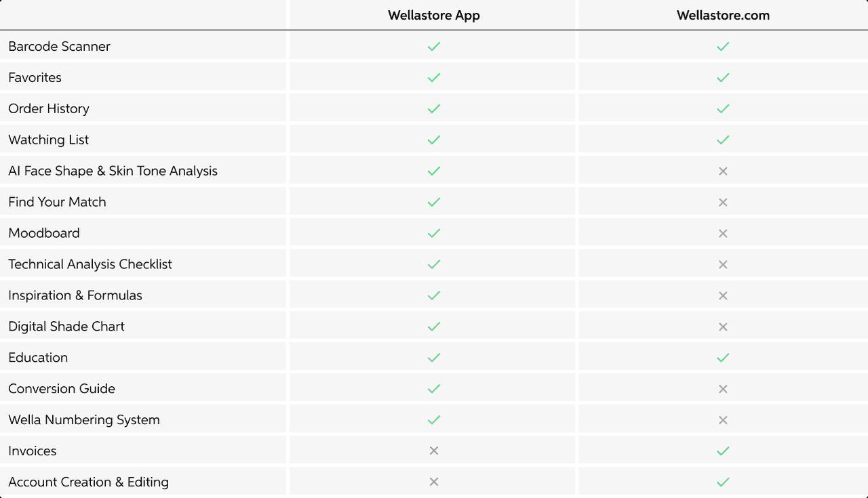Click the Wellastore.com X for Conversion Guide

coord(723,389)
